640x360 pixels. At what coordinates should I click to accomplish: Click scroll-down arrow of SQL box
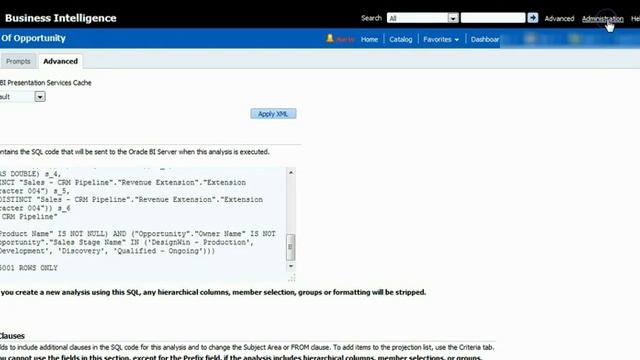coord(291,266)
